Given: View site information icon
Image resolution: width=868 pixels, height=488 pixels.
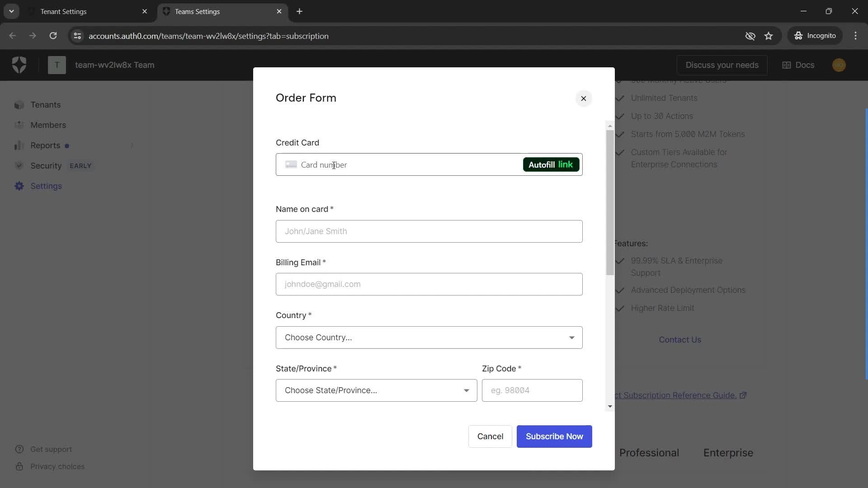Looking at the screenshot, I should (x=77, y=36).
